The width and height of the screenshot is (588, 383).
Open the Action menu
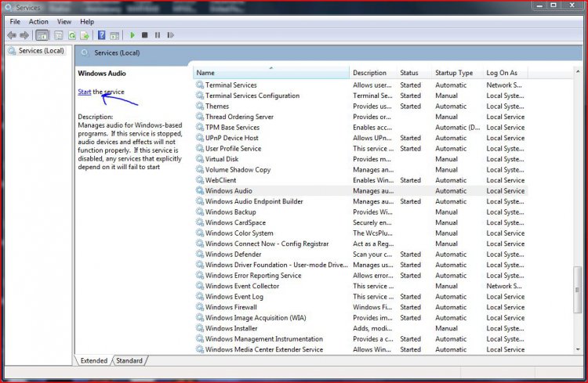tap(38, 21)
